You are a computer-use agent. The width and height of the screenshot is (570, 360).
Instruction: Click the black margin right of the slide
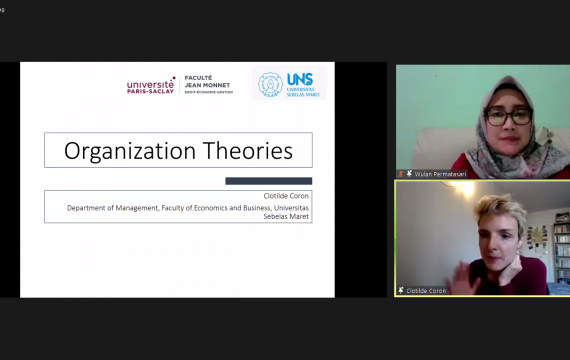coord(361,180)
